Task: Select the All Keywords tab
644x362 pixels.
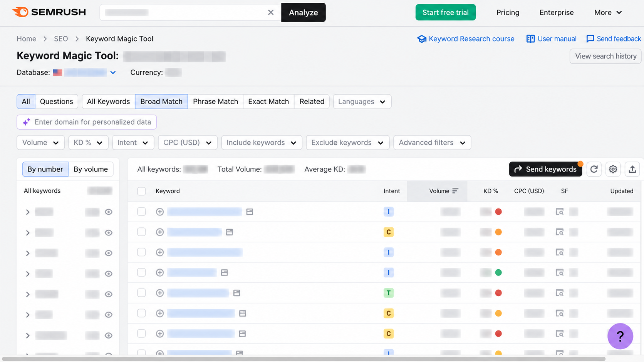Action: (108, 102)
